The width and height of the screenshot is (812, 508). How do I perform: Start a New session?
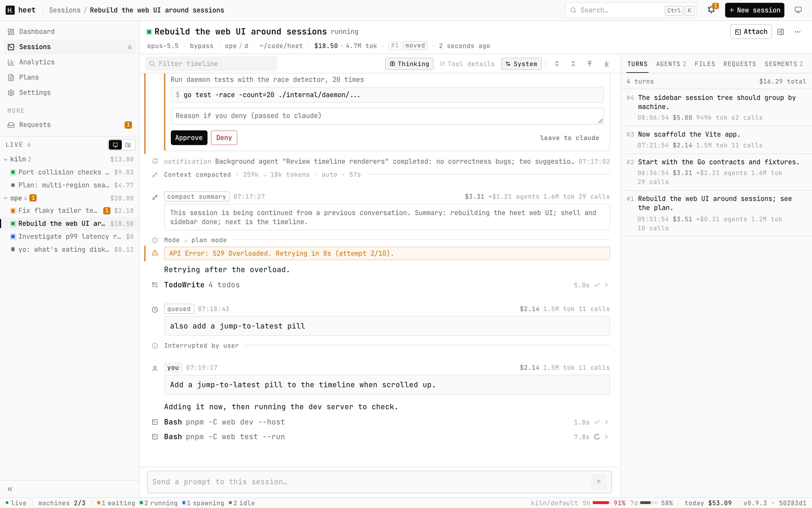coord(754,10)
